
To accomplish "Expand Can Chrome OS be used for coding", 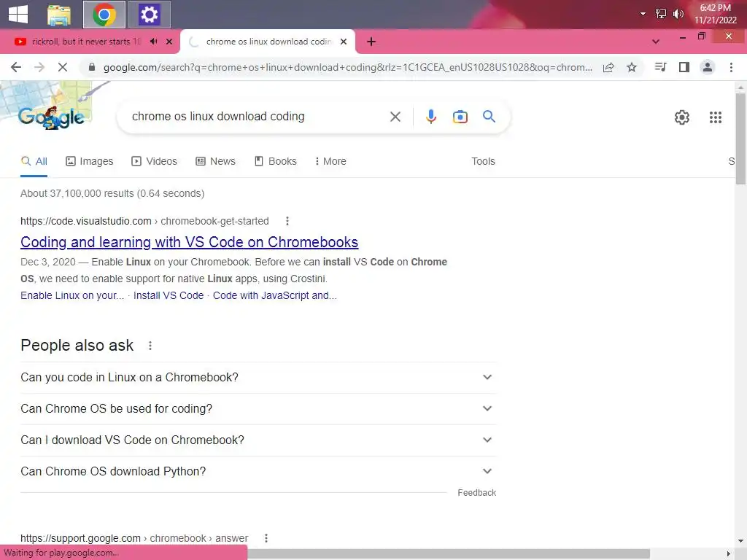I will pyautogui.click(x=258, y=408).
